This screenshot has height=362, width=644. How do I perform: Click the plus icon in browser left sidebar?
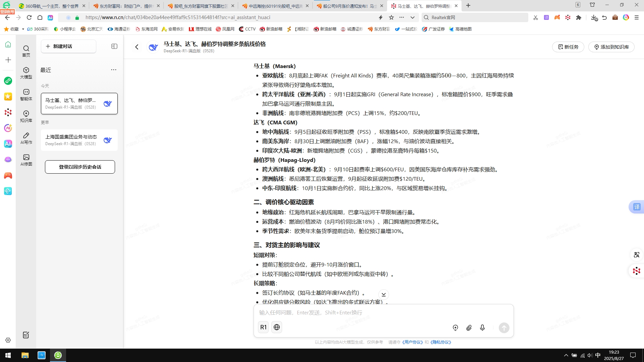coord(8,60)
